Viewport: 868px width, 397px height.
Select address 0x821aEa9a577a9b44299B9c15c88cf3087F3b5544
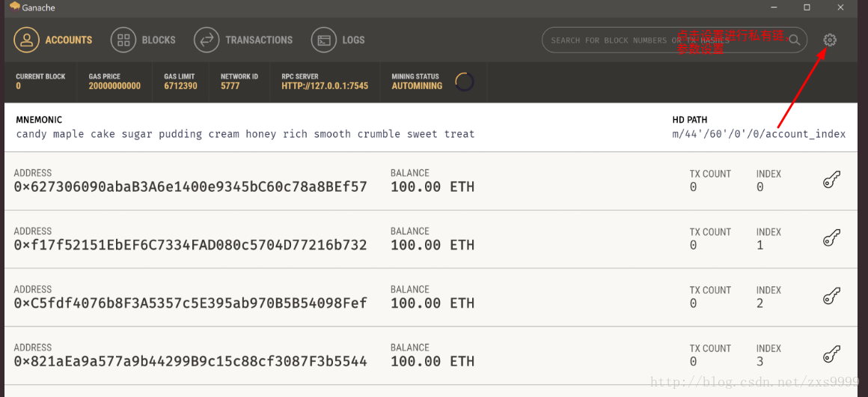[190, 362]
